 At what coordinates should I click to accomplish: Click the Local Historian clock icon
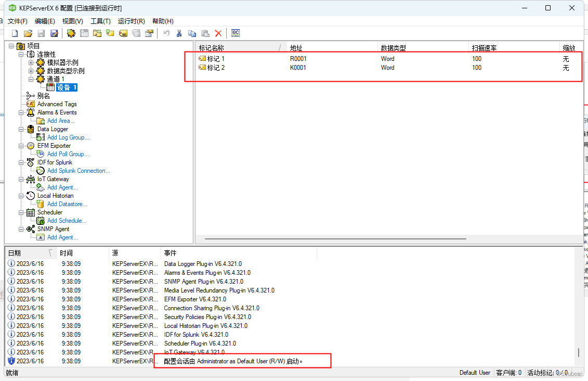pyautogui.click(x=30, y=196)
